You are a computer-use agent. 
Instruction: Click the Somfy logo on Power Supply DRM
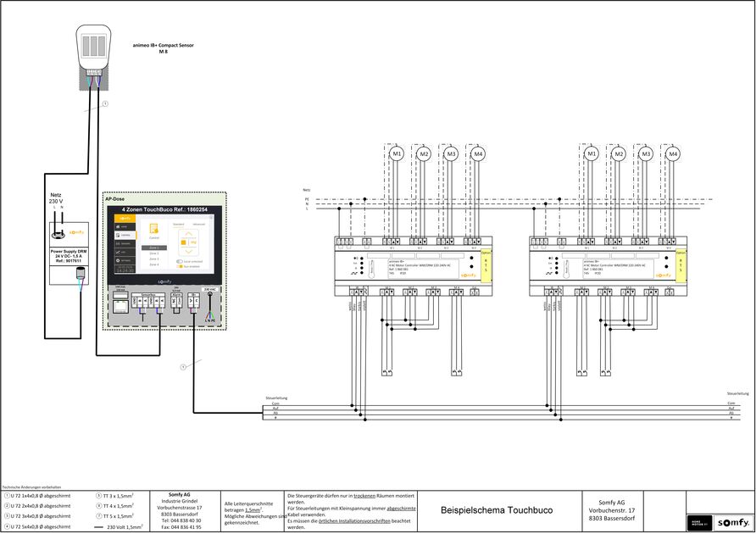(x=76, y=232)
